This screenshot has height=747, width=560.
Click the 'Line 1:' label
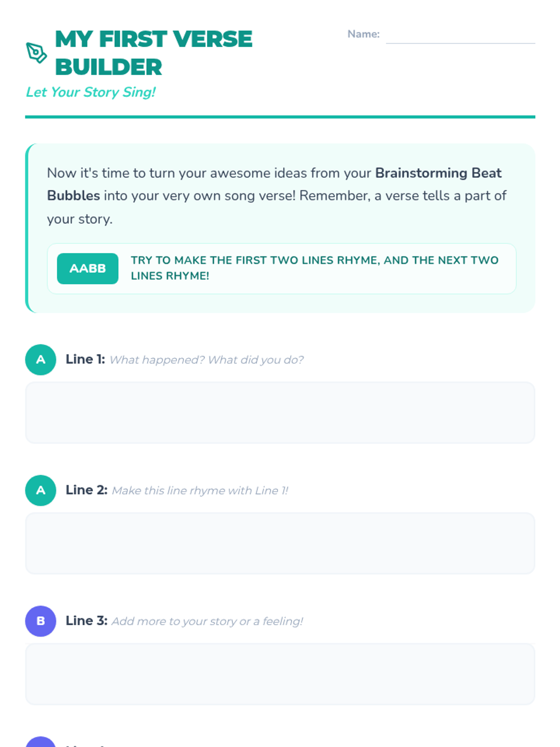[x=85, y=359]
